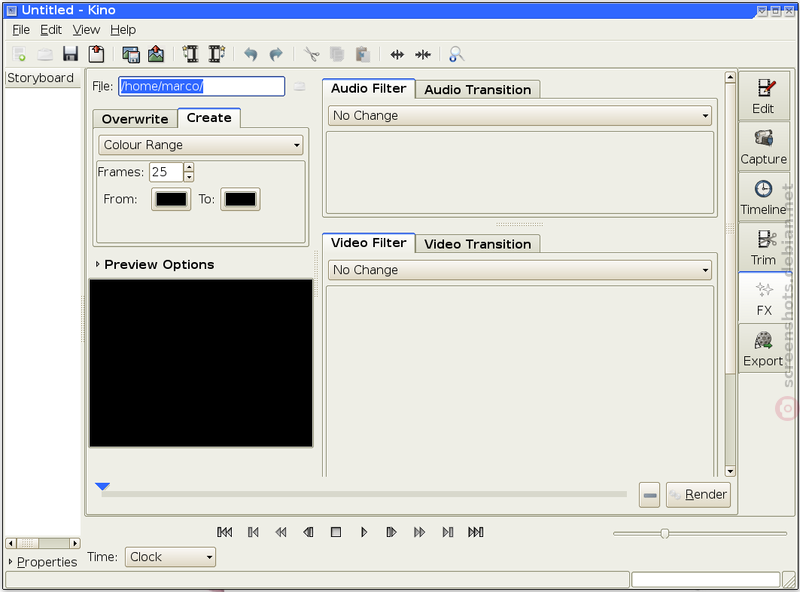This screenshot has height=592, width=800.
Task: Switch to the Trim mode
Action: [763, 248]
